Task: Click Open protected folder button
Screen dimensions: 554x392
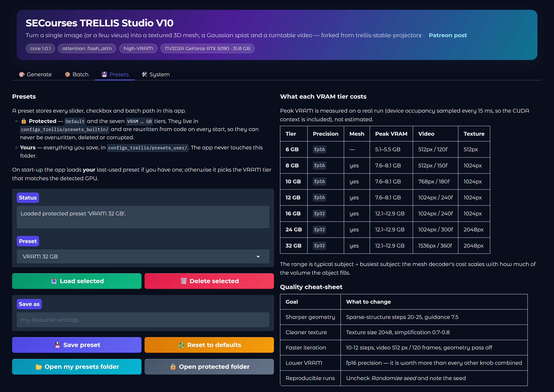Action: click(209, 367)
